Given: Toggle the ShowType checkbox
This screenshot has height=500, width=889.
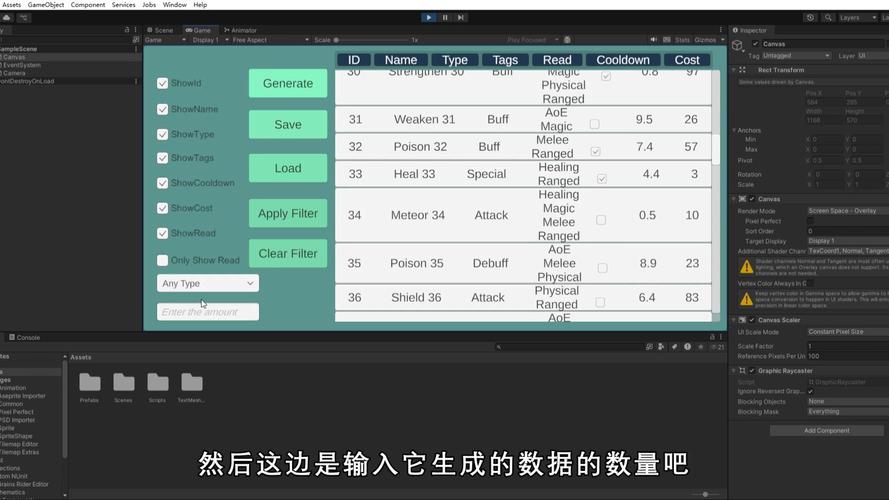Looking at the screenshot, I should (x=163, y=134).
